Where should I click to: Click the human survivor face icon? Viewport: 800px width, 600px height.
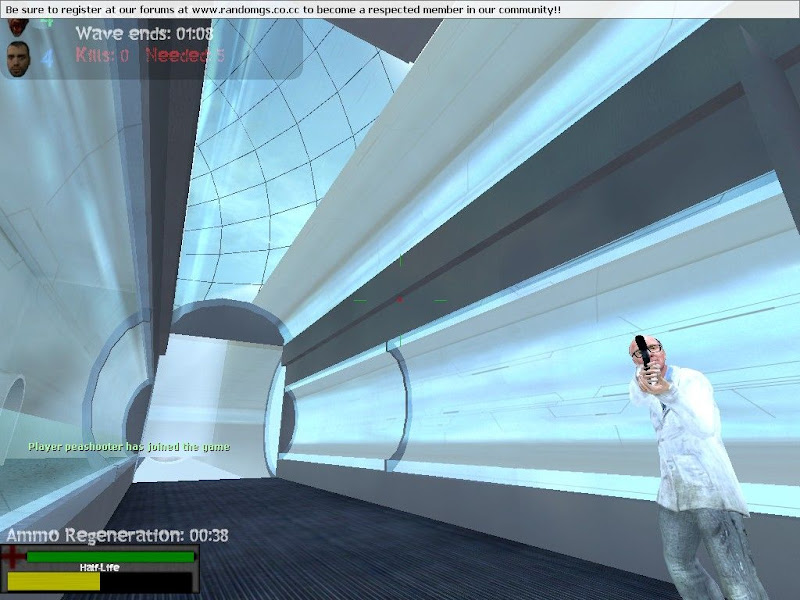point(18,59)
